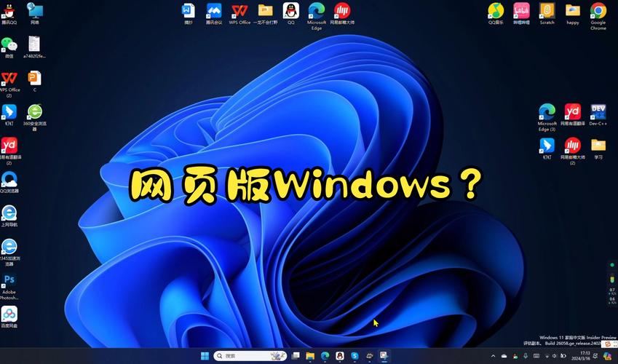Viewport: 618px width, 364px height.
Task: Open Youdao translate shortcut beside Dev-C++
Action: coord(573,115)
